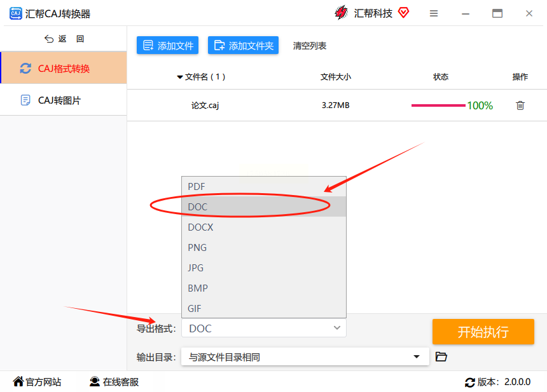This screenshot has width=547, height=392.
Task: Click the red VIP diamond icon
Action: pyautogui.click(x=403, y=13)
